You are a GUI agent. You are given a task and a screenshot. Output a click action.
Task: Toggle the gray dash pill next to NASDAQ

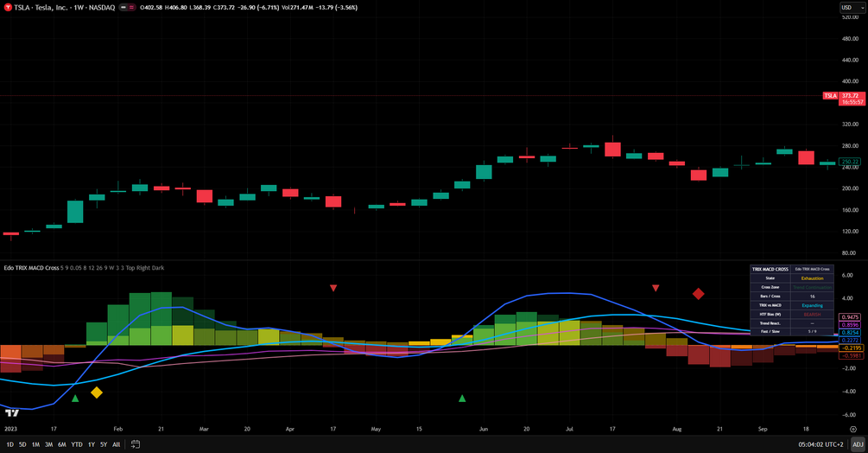coord(124,8)
